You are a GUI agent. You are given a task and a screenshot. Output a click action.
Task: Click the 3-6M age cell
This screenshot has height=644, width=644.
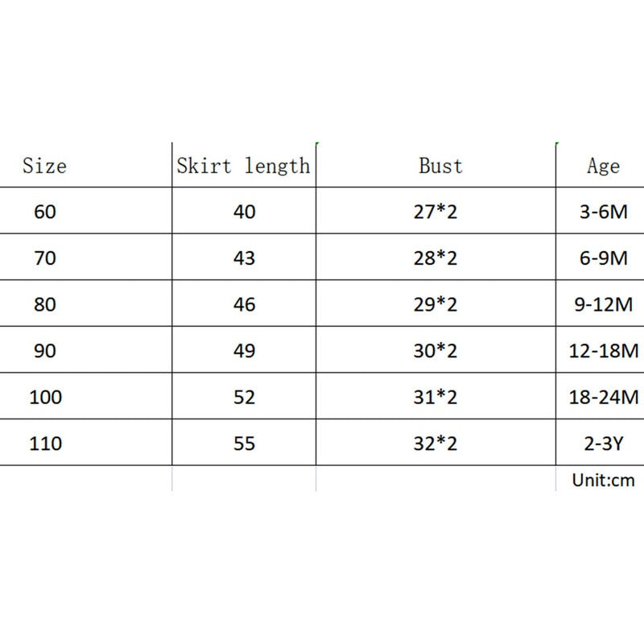coord(603,213)
